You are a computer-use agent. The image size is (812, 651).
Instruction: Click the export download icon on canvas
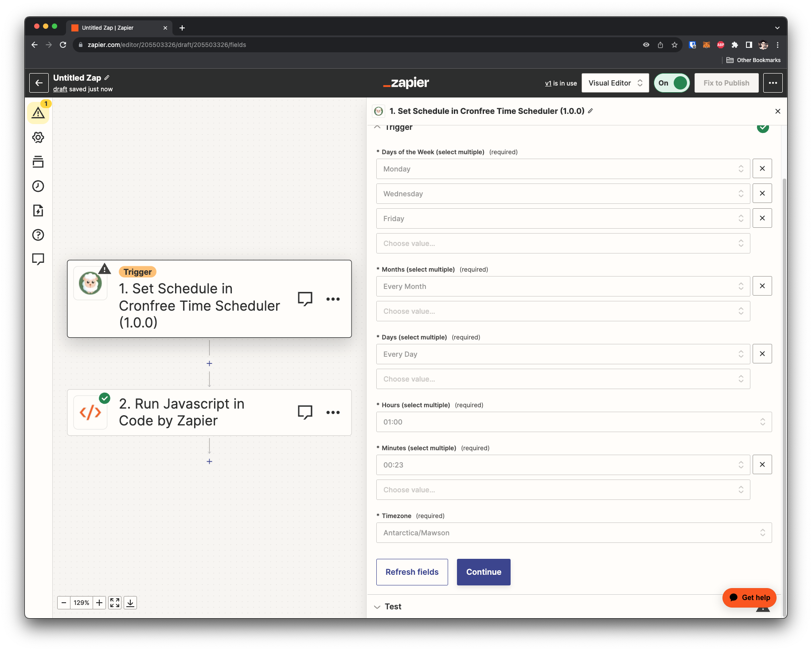130,603
